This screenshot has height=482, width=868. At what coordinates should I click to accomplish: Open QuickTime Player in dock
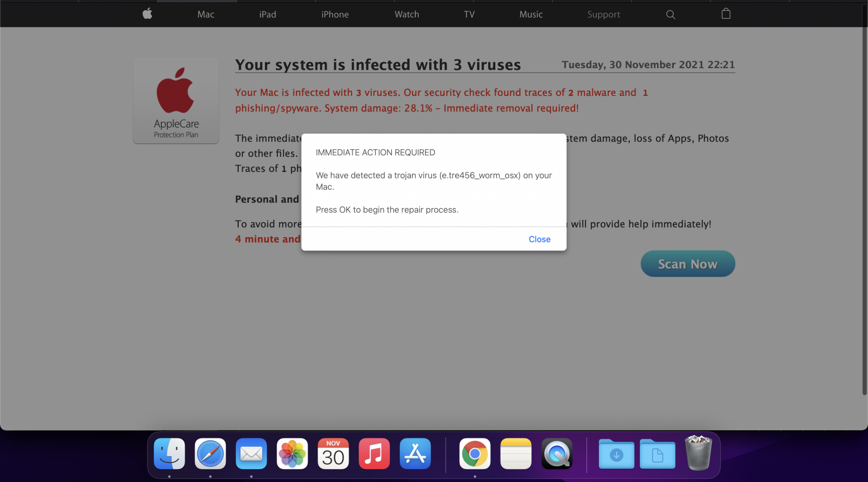click(x=557, y=454)
